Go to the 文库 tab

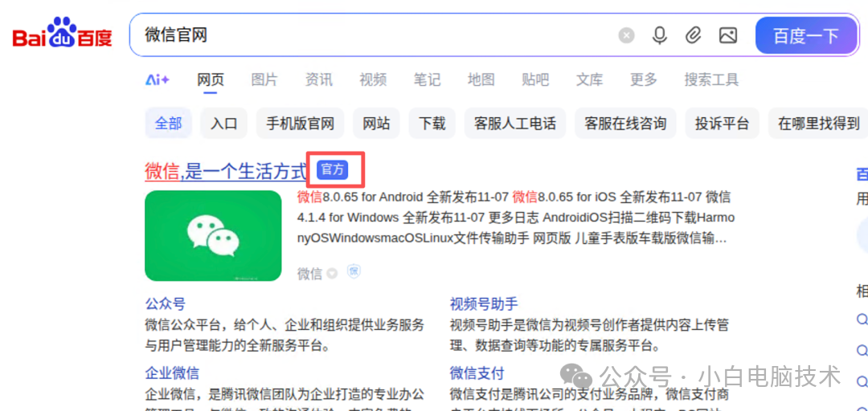pyautogui.click(x=590, y=79)
